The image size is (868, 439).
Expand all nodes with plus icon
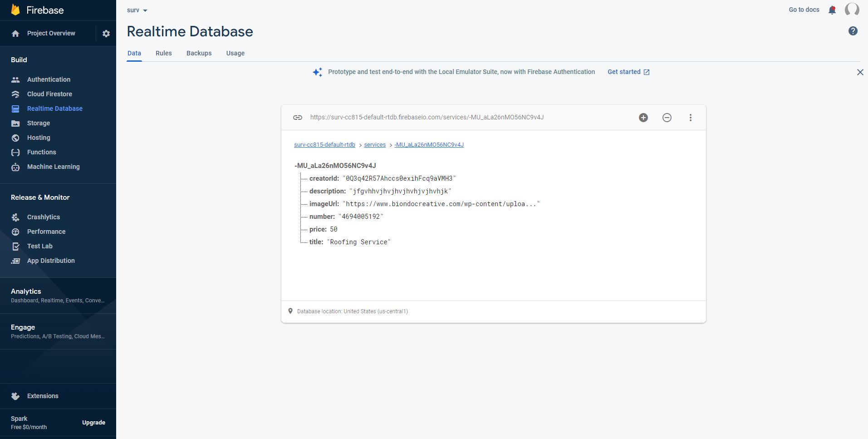click(643, 118)
